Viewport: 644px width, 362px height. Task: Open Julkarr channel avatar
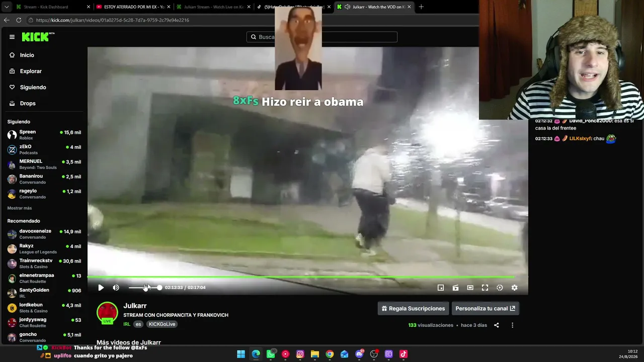107,313
